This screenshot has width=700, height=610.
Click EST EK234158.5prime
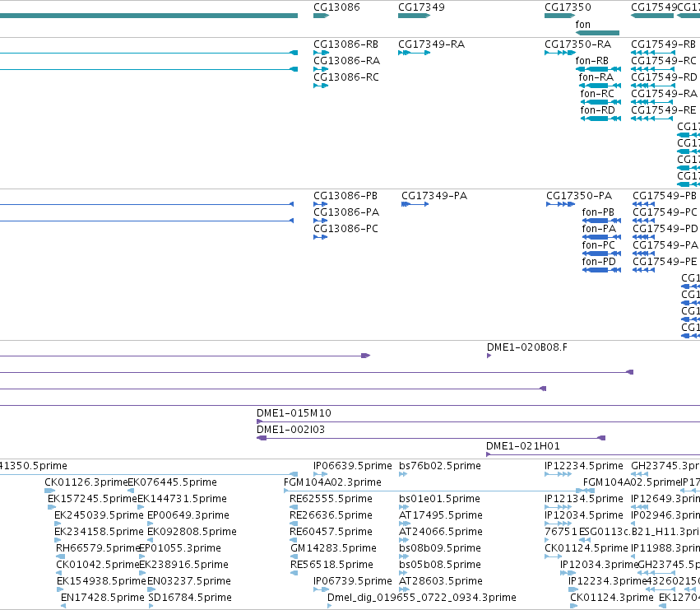click(99, 533)
